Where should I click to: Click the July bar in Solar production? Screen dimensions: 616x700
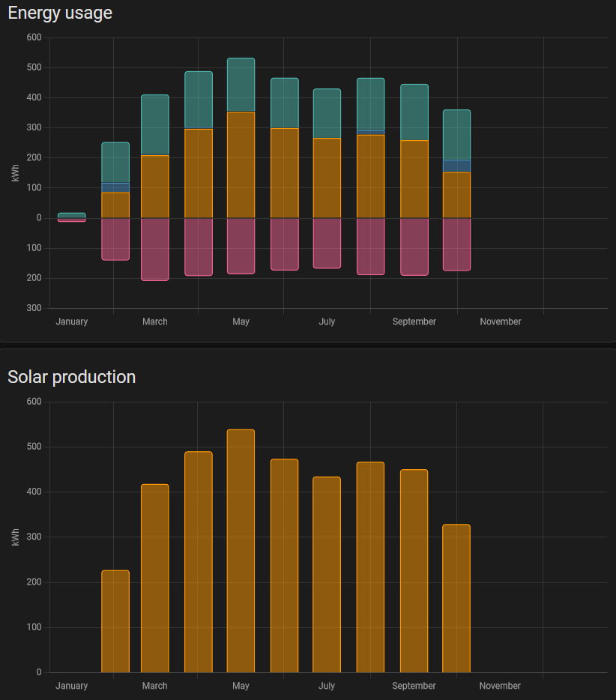coord(327,574)
